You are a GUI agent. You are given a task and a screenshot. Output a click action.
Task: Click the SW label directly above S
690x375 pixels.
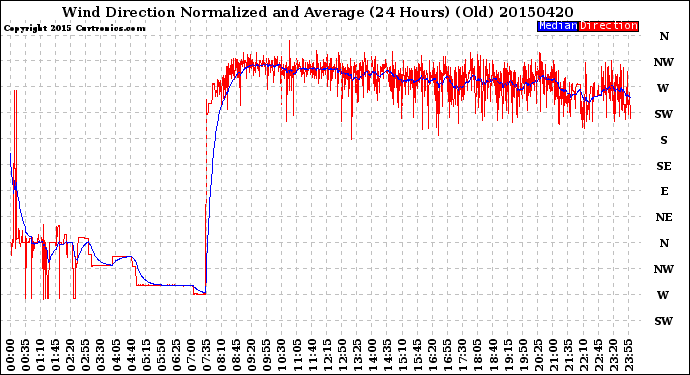[664, 114]
